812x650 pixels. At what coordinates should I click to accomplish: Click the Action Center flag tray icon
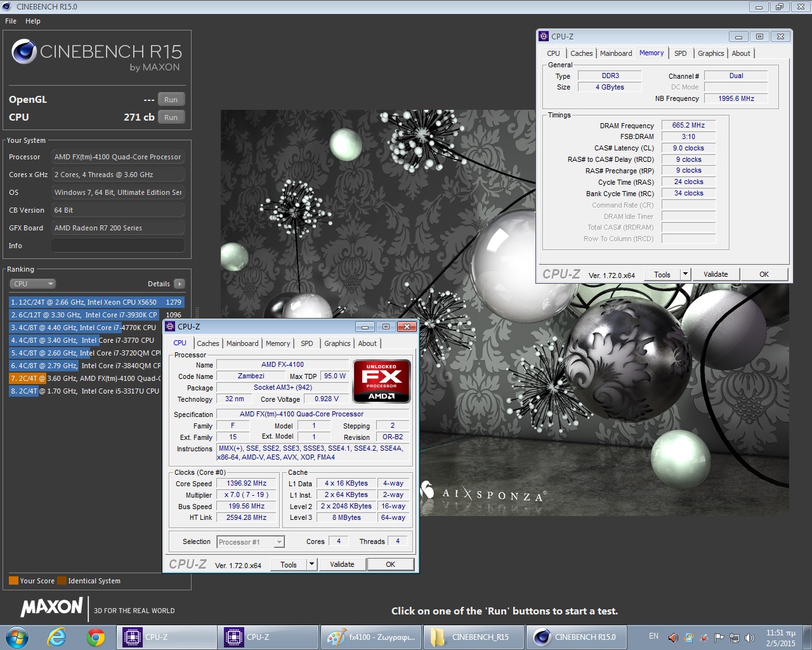coord(719,637)
